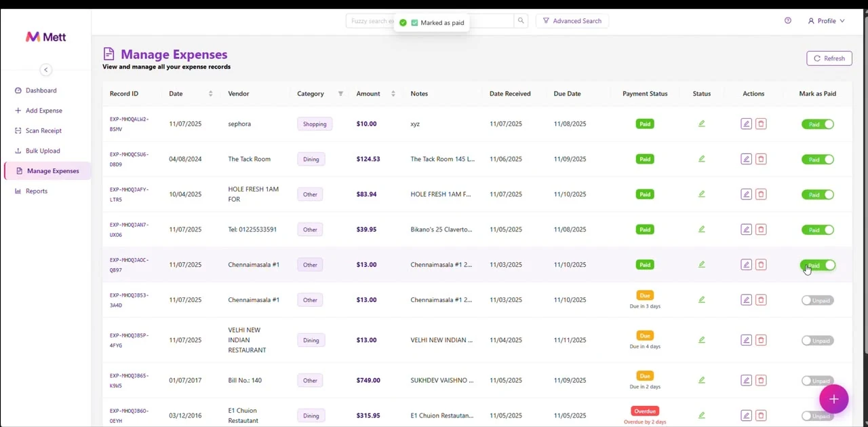The image size is (868, 427).
Task: Delete the sephora expense record
Action: 761,124
